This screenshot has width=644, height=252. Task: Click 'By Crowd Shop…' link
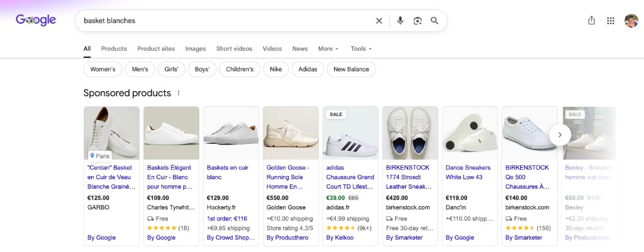[x=231, y=238]
